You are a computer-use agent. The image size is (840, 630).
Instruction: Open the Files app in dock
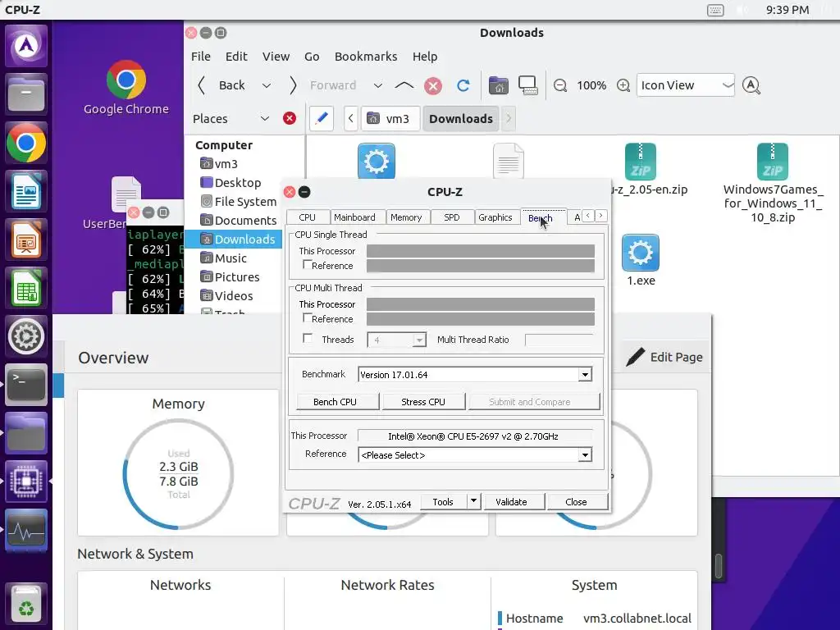coord(25,95)
